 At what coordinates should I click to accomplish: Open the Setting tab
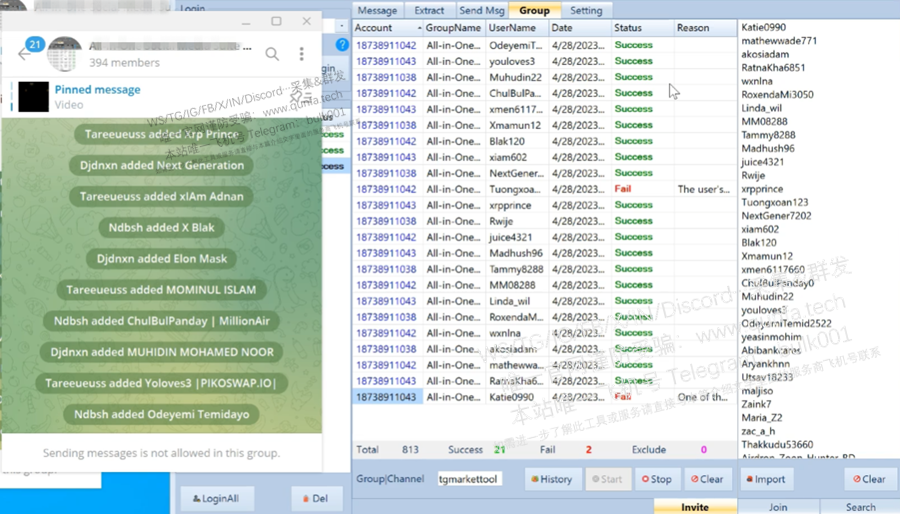pyautogui.click(x=586, y=10)
